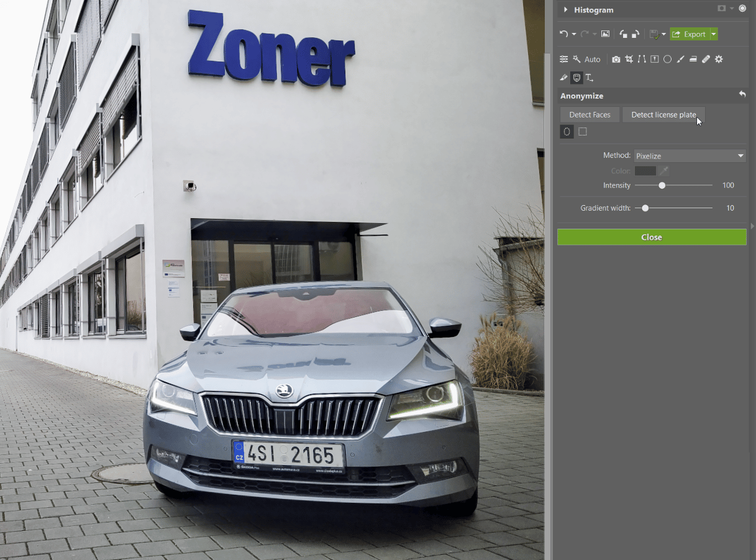
Task: Select the Radial Filter circle tool
Action: [667, 59]
